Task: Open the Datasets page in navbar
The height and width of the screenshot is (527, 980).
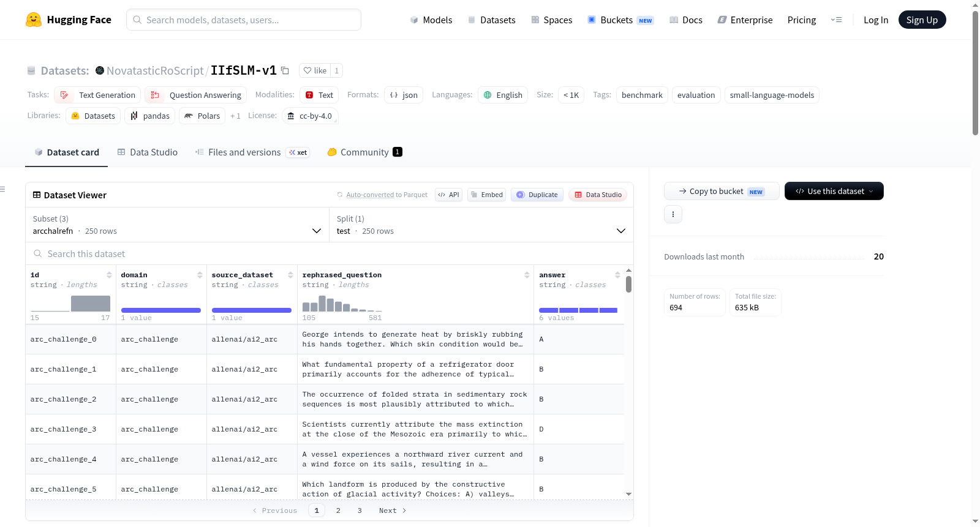Action: point(491,20)
